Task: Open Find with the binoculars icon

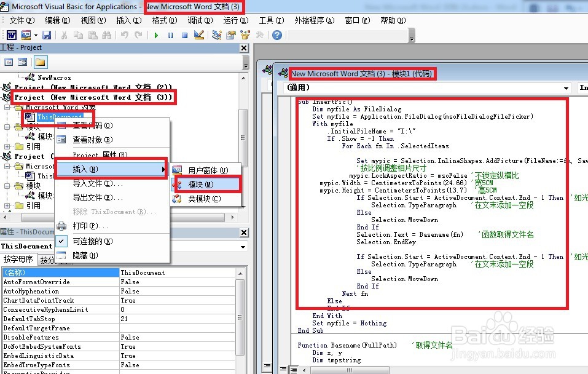Action: [x=106, y=35]
